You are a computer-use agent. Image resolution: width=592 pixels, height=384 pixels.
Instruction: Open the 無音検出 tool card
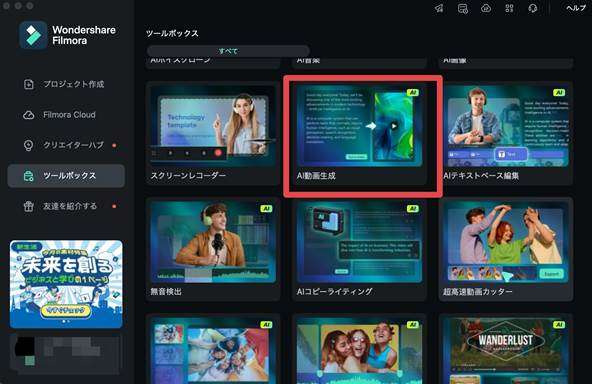[x=213, y=249]
